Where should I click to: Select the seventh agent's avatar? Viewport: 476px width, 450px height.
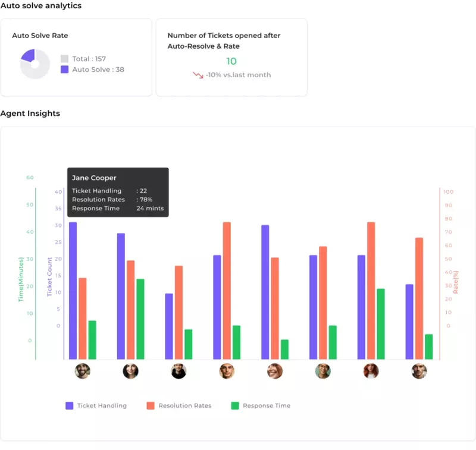click(x=371, y=371)
